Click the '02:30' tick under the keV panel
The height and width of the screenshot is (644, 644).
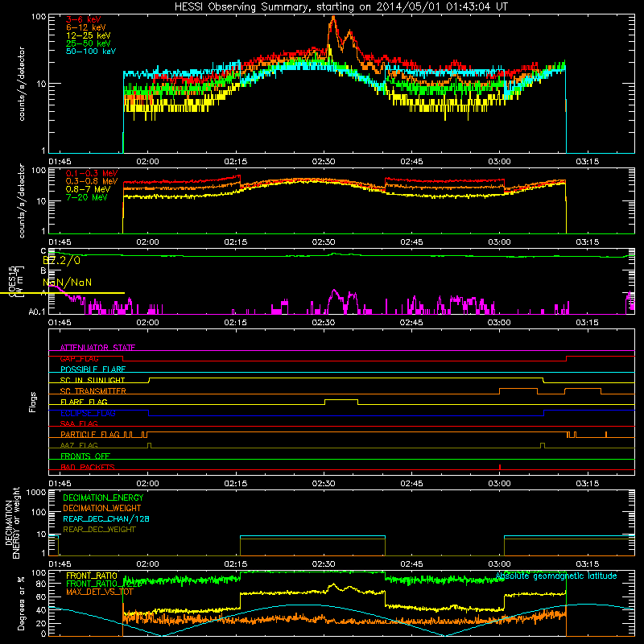[x=324, y=162]
